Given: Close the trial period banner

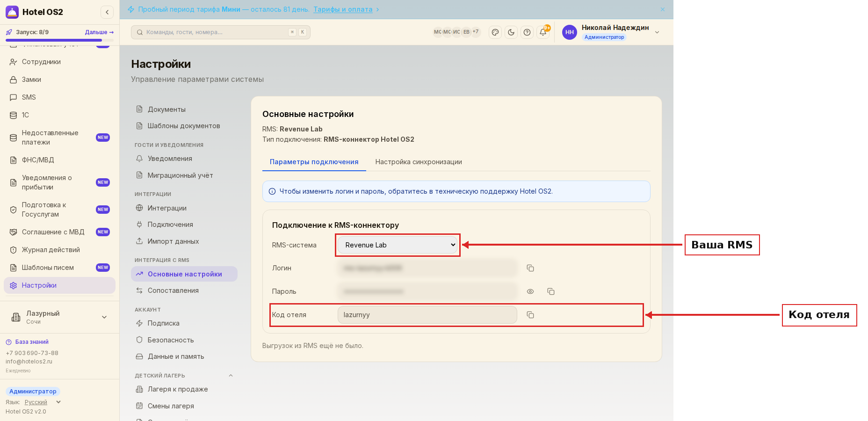Looking at the screenshot, I should tap(663, 9).
